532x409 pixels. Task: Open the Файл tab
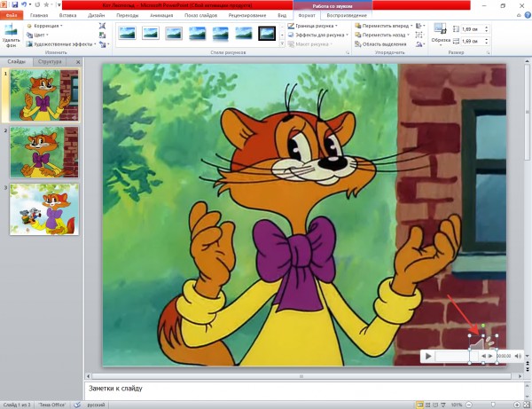point(12,15)
